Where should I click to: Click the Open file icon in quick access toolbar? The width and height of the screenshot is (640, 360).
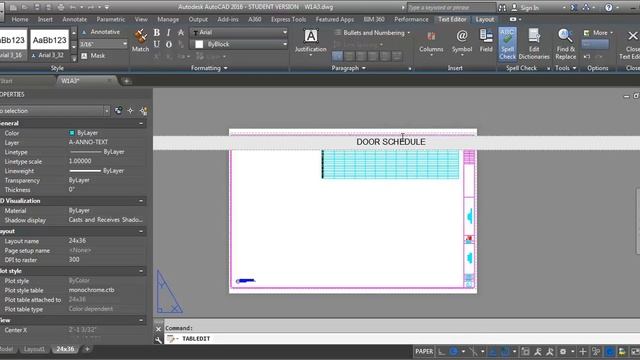pyautogui.click(x=24, y=7)
